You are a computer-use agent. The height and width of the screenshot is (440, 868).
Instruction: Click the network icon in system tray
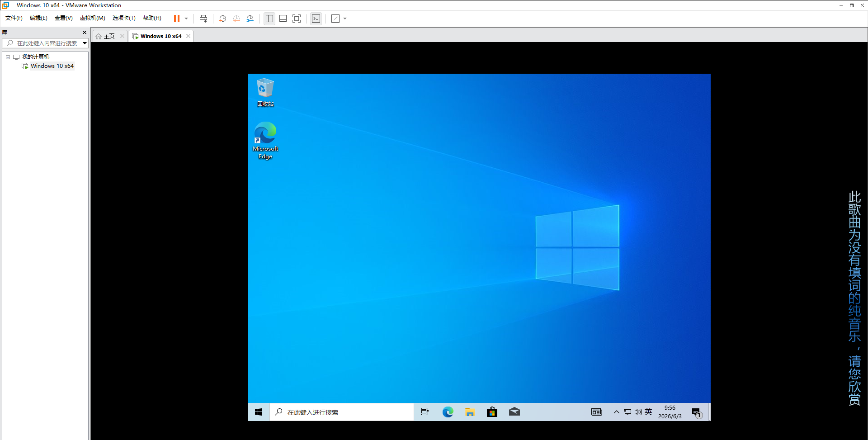tap(627, 412)
